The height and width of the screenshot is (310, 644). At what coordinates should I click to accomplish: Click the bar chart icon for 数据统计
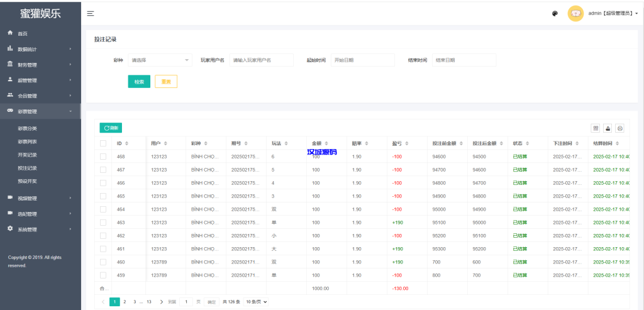point(10,48)
